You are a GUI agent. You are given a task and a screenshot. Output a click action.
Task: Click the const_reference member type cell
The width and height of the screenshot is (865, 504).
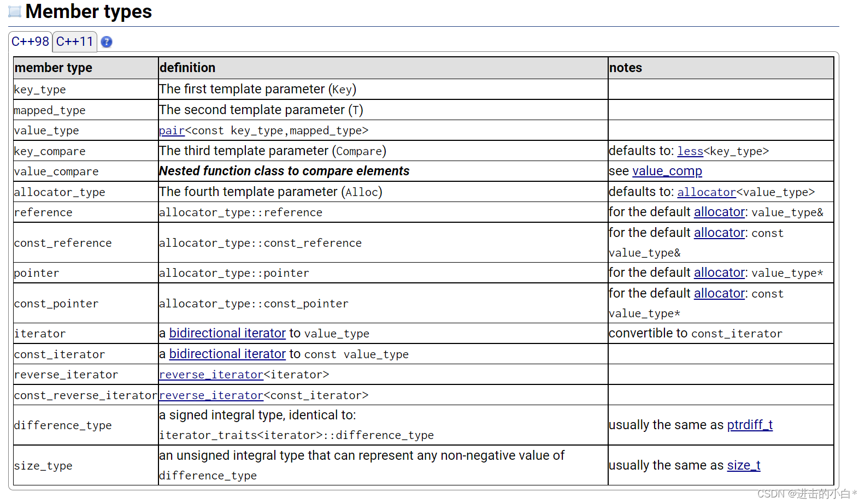[86, 243]
